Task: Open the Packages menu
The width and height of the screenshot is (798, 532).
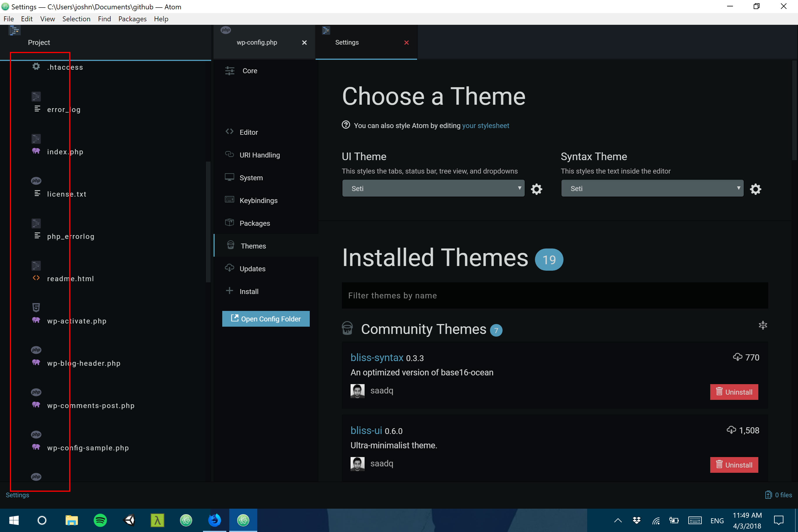Action: [x=132, y=19]
